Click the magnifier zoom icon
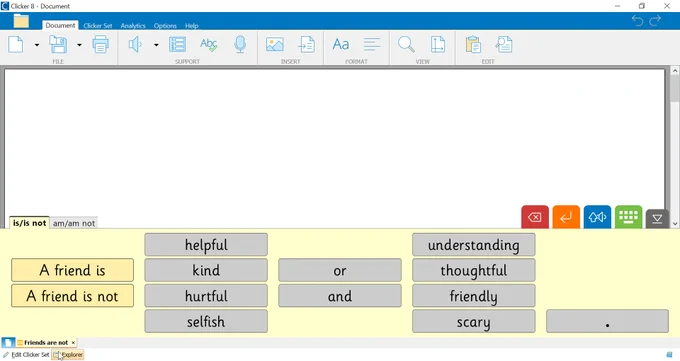680x361 pixels. pyautogui.click(x=406, y=44)
